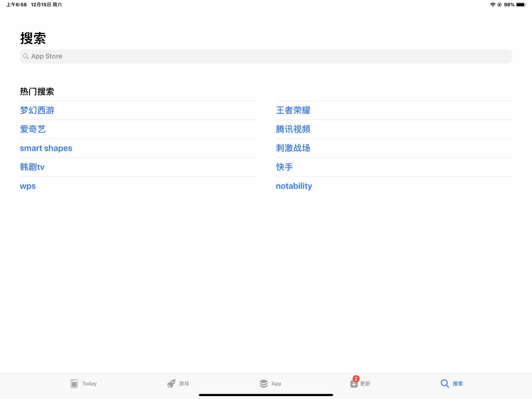Click the App Store search field

(266, 56)
